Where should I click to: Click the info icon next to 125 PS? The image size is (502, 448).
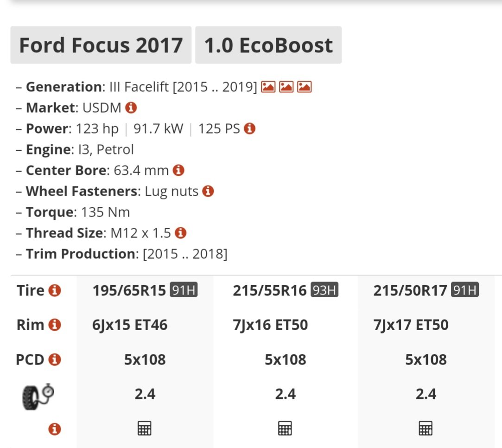point(249,128)
